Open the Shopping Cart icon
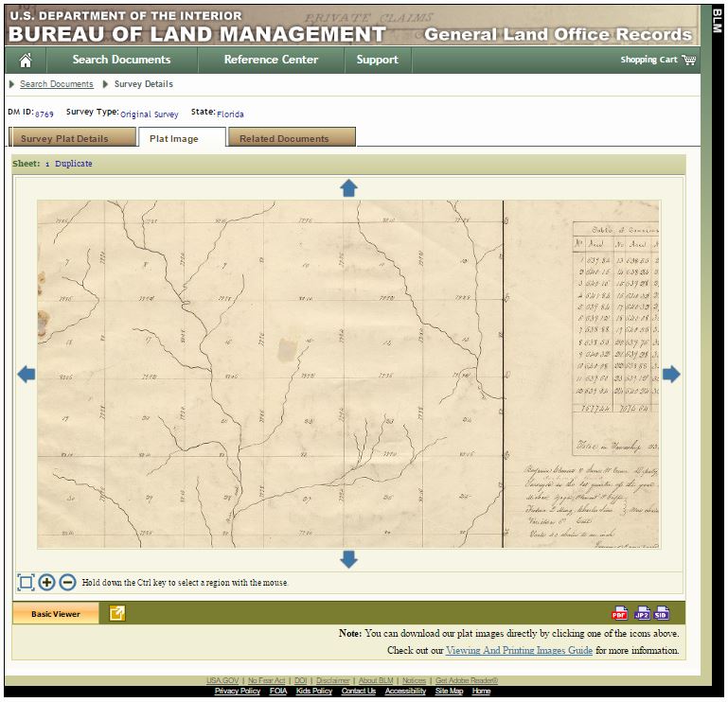728x702 pixels. pos(688,60)
